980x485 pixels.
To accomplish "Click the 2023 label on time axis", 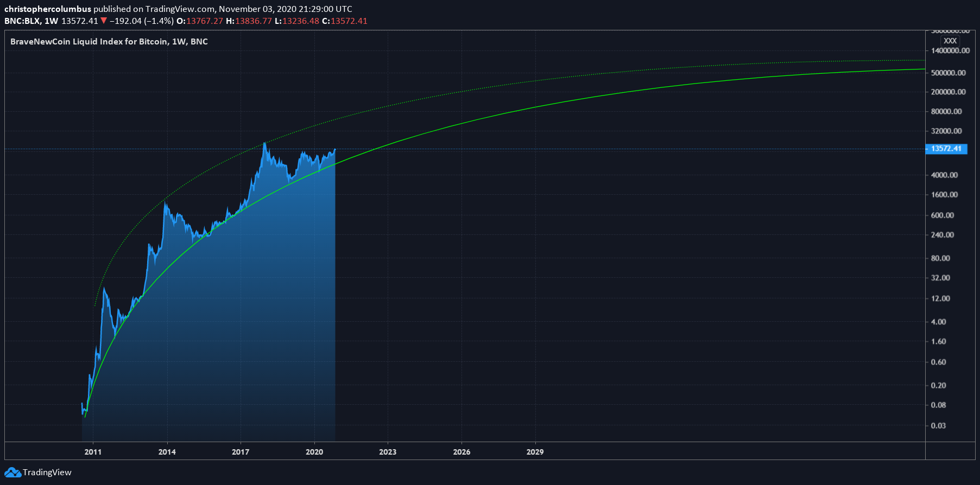I will (x=388, y=452).
